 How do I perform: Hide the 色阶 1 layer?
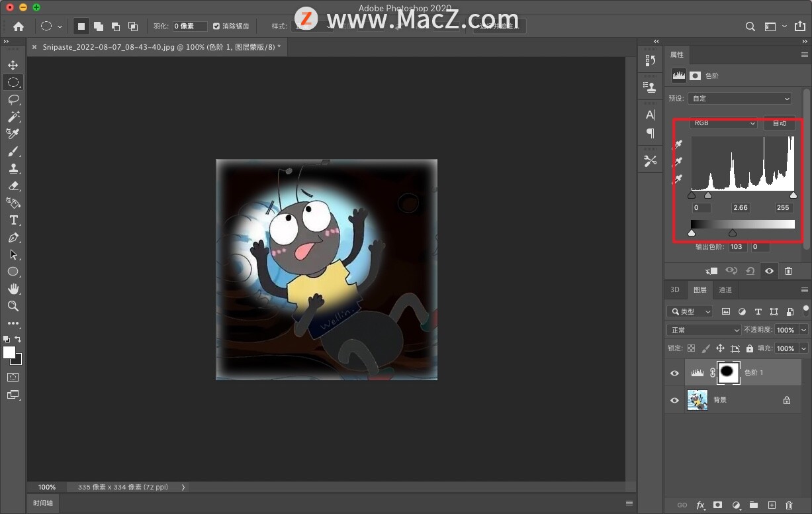coord(674,373)
